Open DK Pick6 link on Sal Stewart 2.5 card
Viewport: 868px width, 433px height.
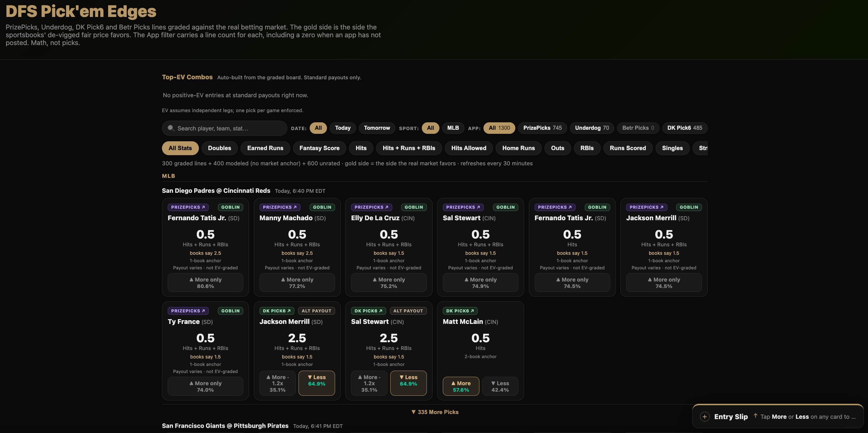click(368, 311)
